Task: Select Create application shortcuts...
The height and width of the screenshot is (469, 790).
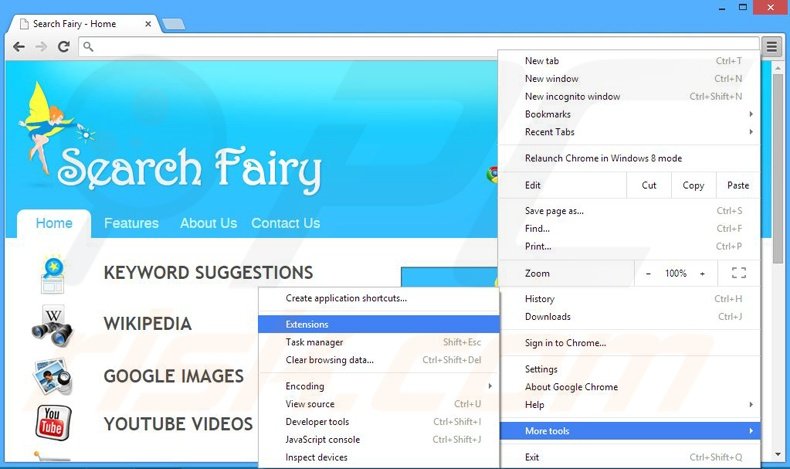Action: [x=378, y=298]
